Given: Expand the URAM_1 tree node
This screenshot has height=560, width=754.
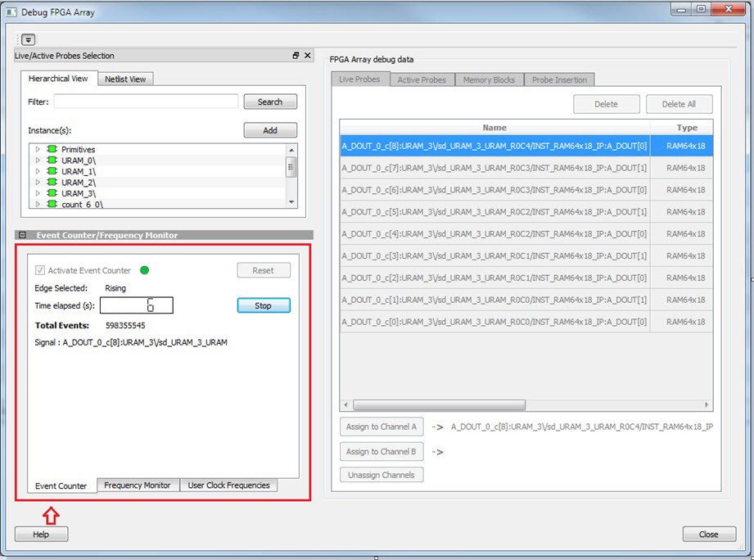Looking at the screenshot, I should 37,171.
